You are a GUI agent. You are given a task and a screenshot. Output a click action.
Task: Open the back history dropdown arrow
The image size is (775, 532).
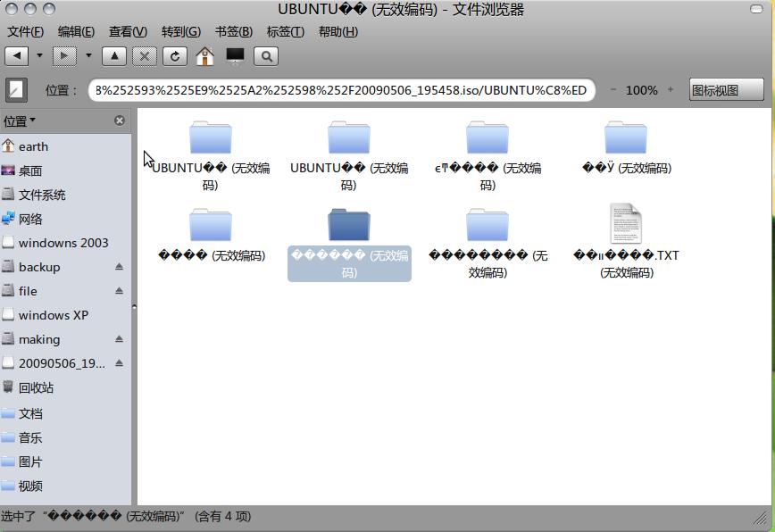point(39,56)
